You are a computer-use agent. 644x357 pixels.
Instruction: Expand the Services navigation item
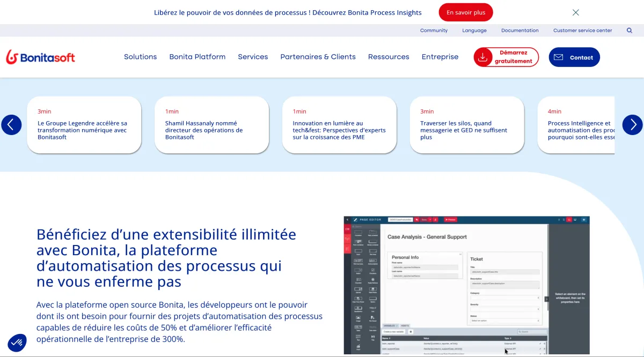(253, 57)
